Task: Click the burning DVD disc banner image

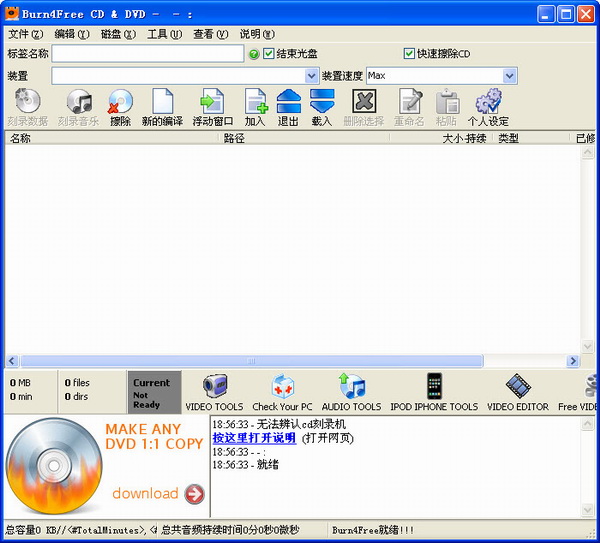Action: 54,466
